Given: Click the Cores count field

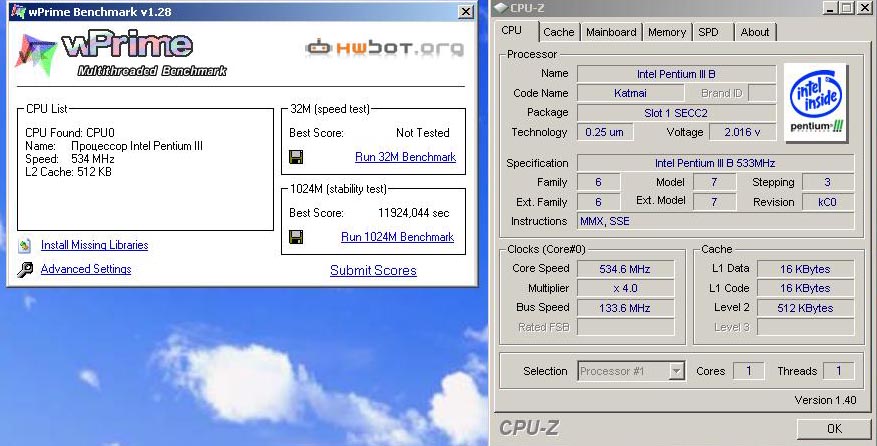Looking at the screenshot, I should click(x=748, y=371).
